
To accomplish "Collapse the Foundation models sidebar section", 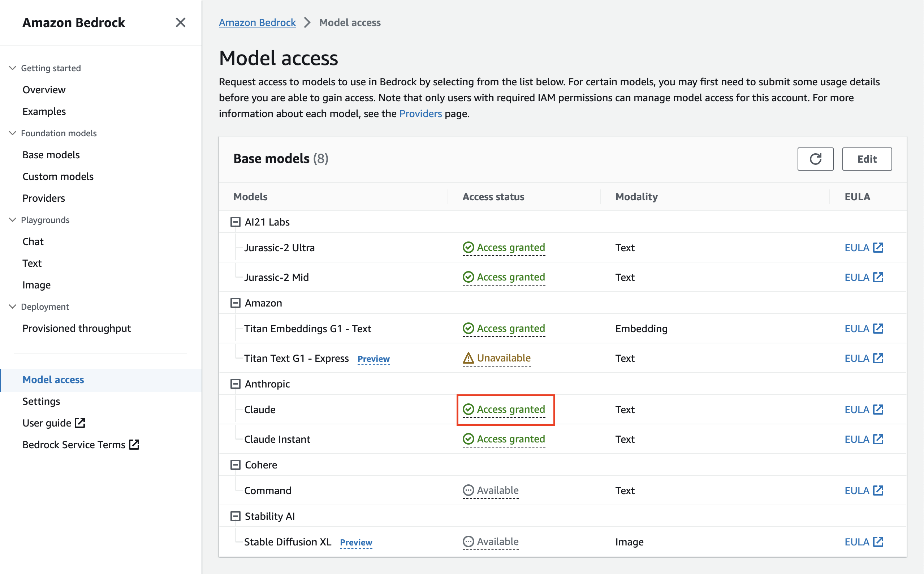I will pyautogui.click(x=13, y=133).
